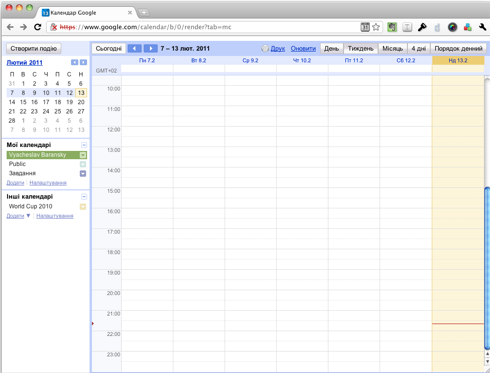Image resolution: width=490 pixels, height=373 pixels.
Task: Select date 20 in mini calendar
Action: coord(81,102)
